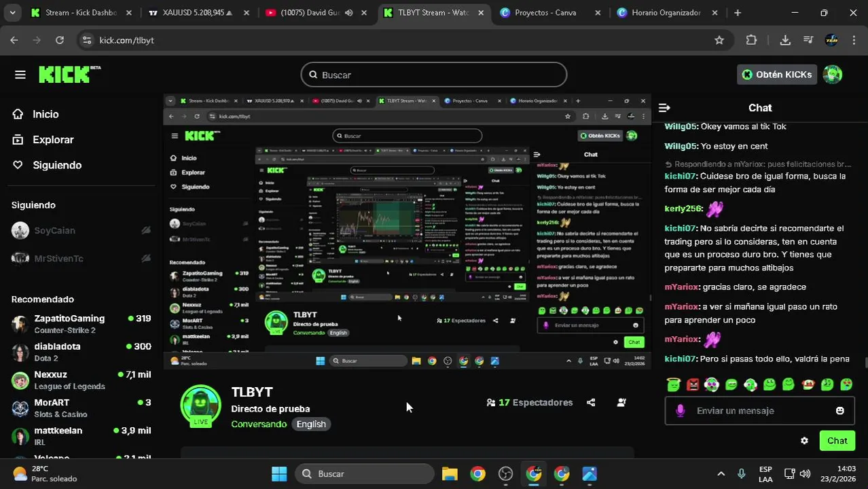The image size is (868, 489).
Task: Go back to the previous page
Action: (x=14, y=40)
